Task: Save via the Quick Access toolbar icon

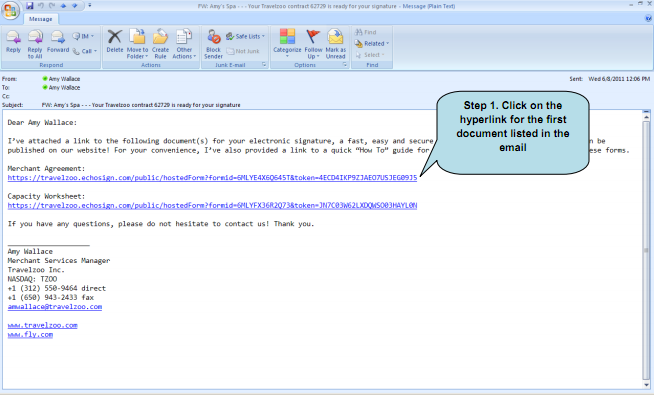Action: [x=30, y=5]
